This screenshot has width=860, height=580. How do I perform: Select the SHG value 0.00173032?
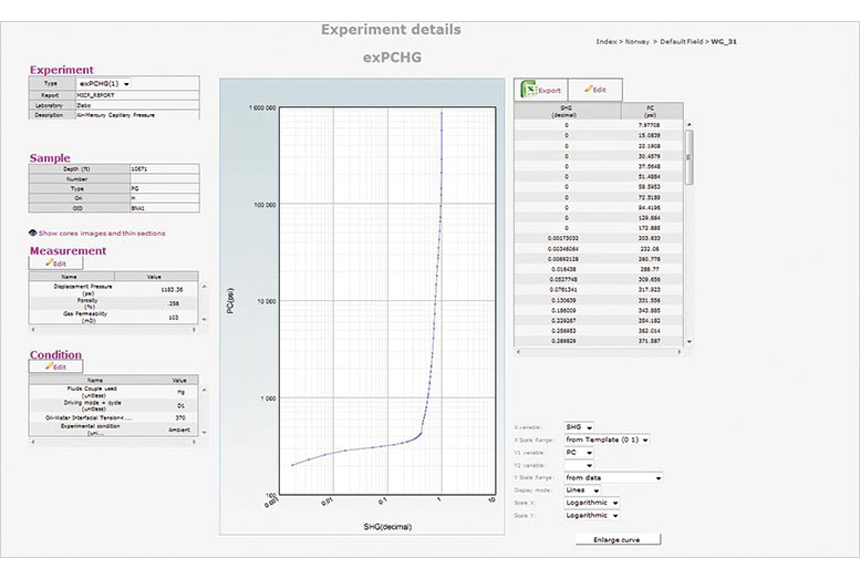[x=563, y=238]
